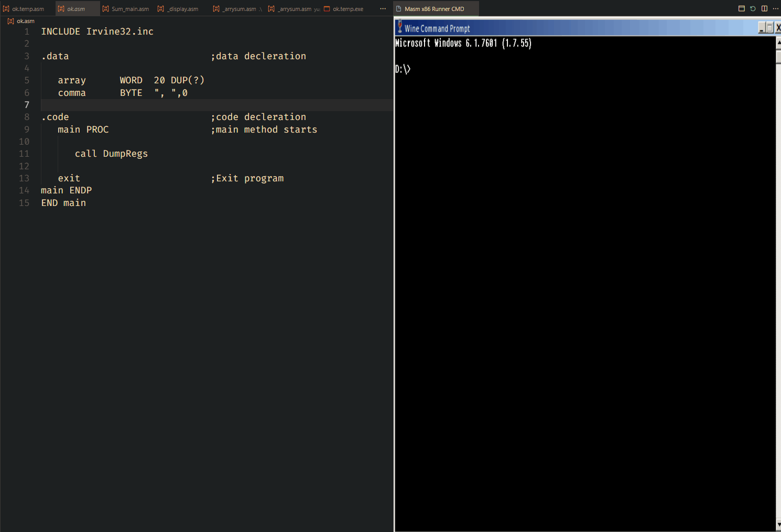Switch to the ok.temp.asm editor tab

click(24, 9)
